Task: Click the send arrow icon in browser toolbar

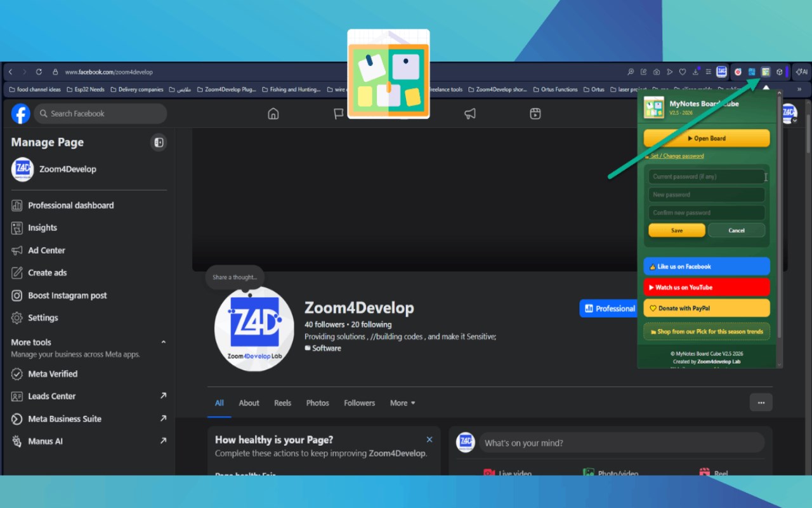Action: click(x=669, y=72)
